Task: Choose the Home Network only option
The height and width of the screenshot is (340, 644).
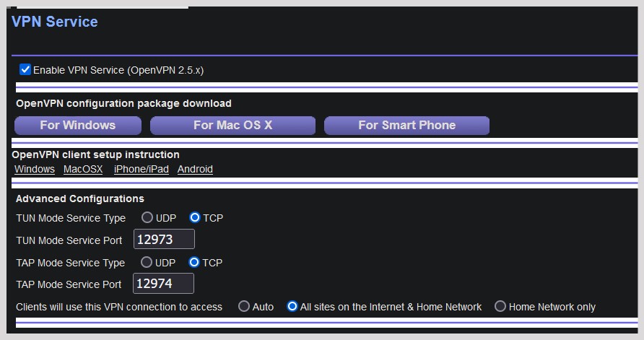Action: 500,307
